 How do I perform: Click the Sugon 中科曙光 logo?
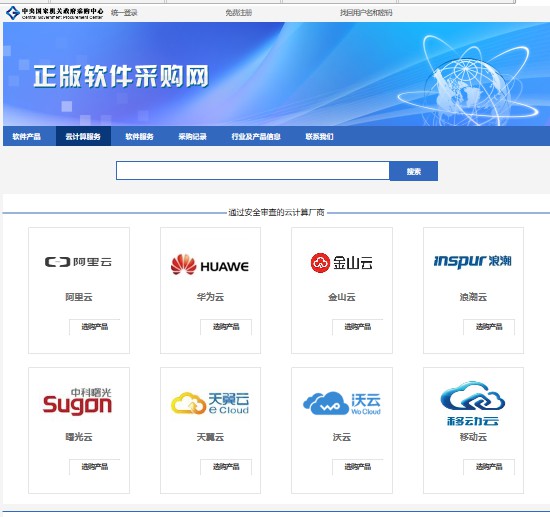point(77,402)
